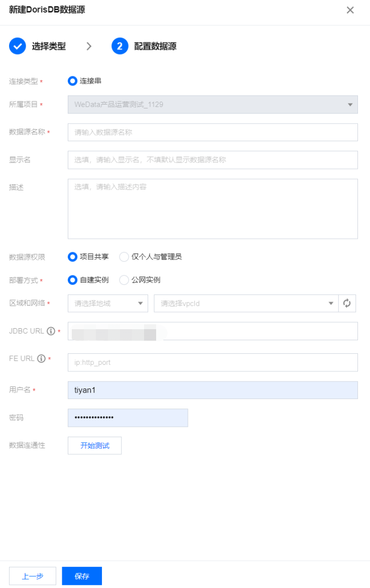Click the info icon next to FE URL
Viewport: 370px width, 588px height.
(x=41, y=358)
